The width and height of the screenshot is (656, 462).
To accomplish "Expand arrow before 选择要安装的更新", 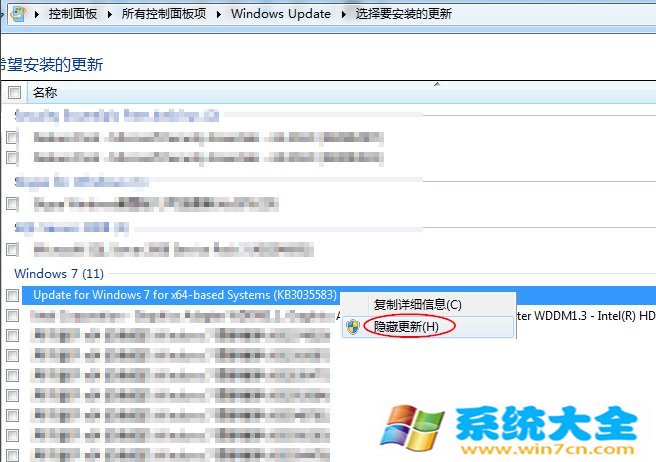I will (343, 14).
